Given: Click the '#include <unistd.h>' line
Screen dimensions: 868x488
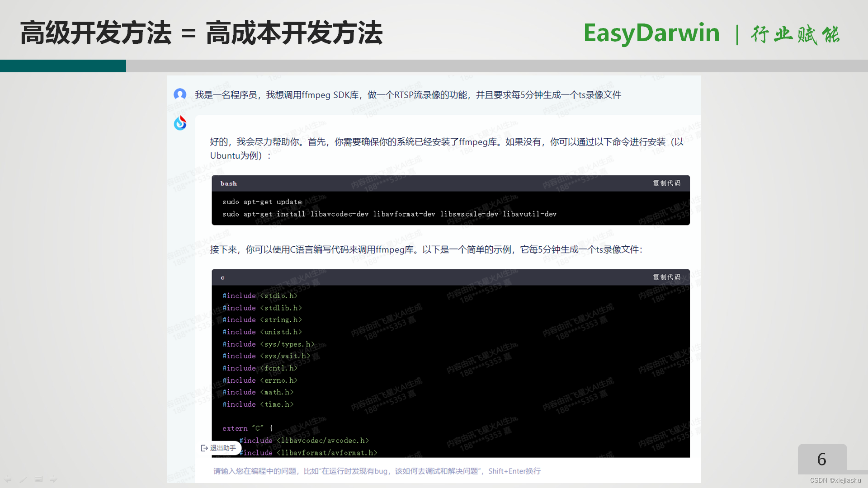Looking at the screenshot, I should click(x=262, y=332).
